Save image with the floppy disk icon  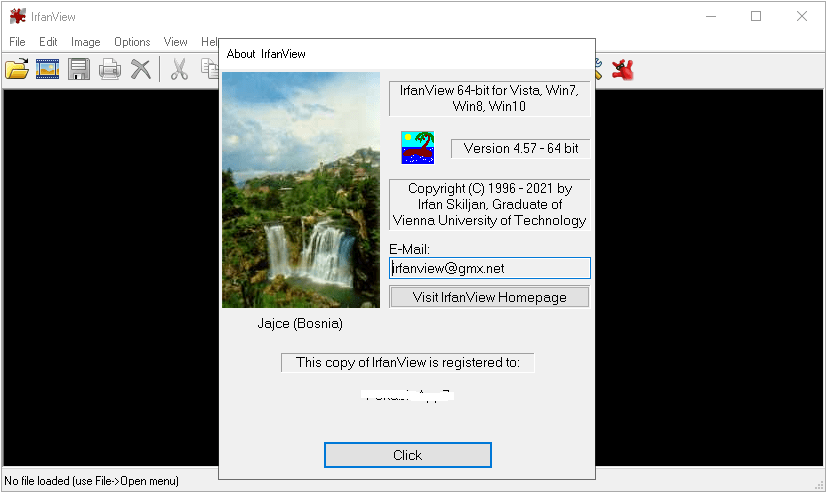tap(79, 69)
